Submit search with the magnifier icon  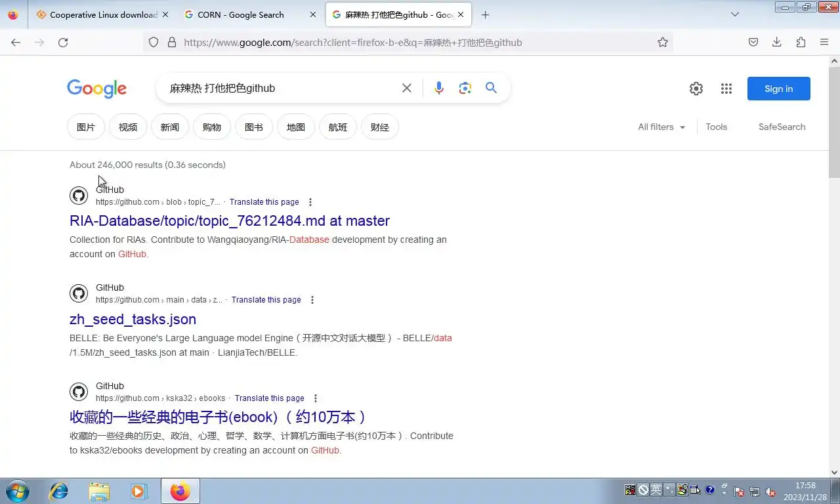coord(491,88)
